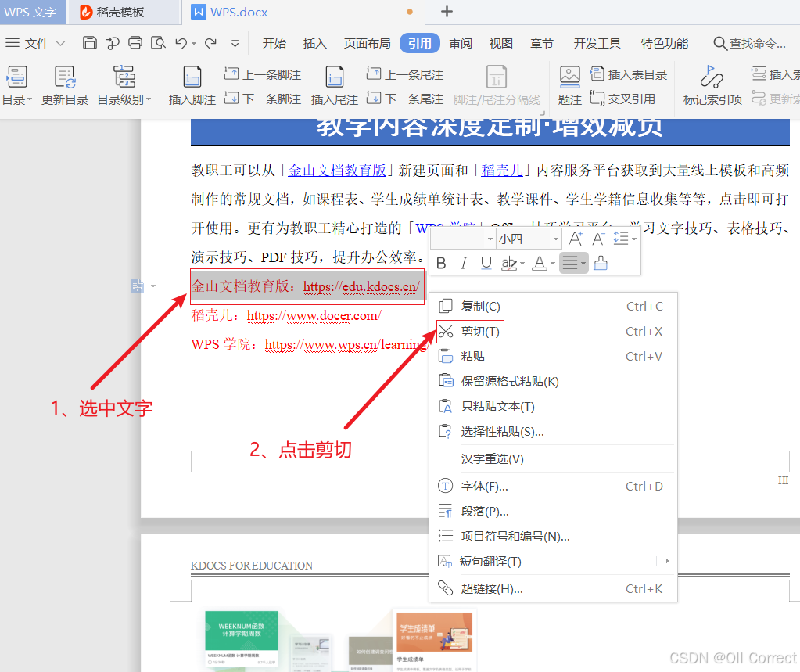
Task: Select the 审阅 ribbon tab
Action: tap(460, 43)
